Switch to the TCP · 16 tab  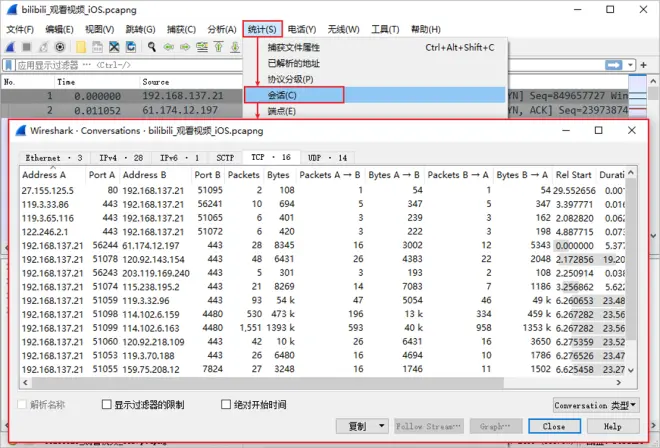pos(271,157)
